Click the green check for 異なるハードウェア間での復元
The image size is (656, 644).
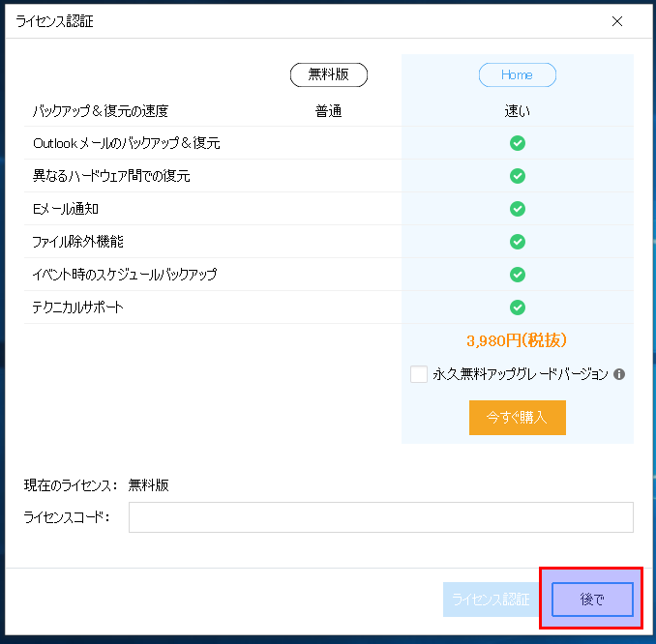click(518, 176)
